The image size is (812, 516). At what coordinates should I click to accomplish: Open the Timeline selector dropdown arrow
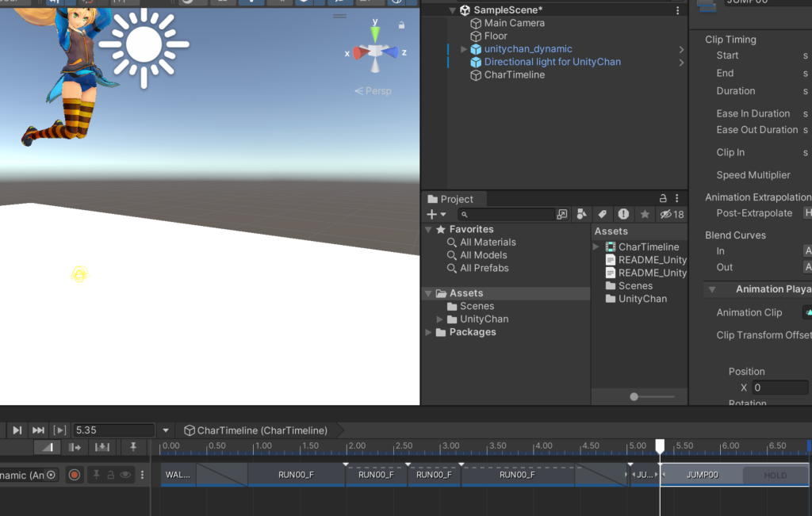pyautogui.click(x=166, y=430)
